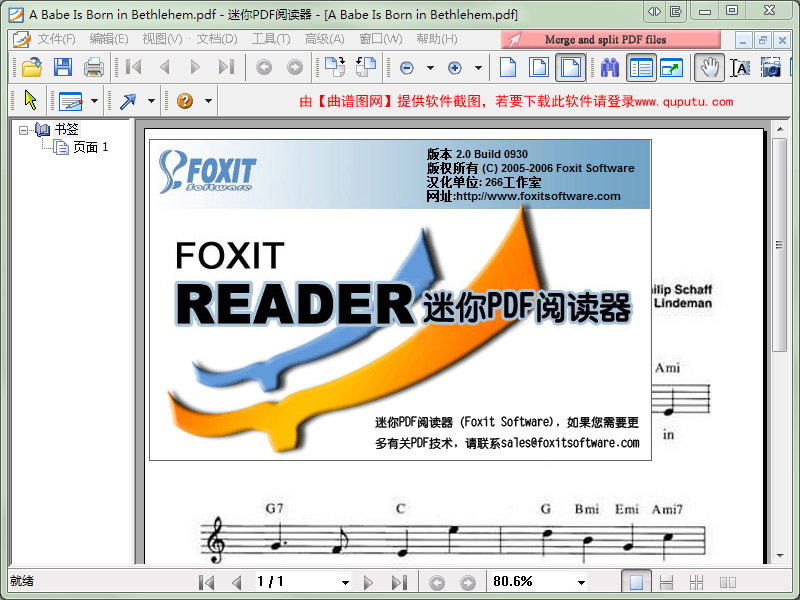This screenshot has width=800, height=600.
Task: Zoom in with plus magnifier
Action: click(455, 67)
